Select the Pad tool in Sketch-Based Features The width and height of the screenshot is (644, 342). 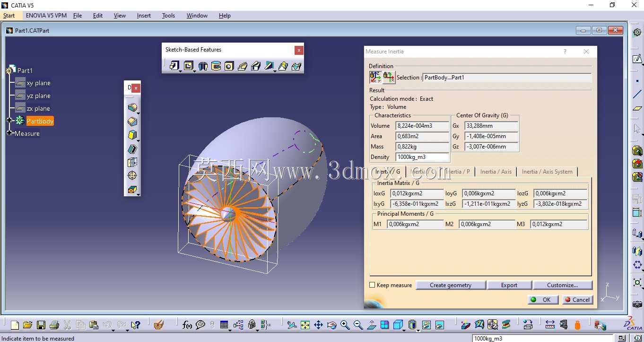click(x=174, y=66)
